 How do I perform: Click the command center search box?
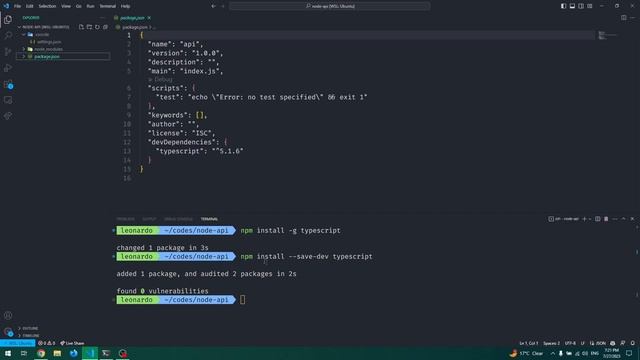(x=330, y=6)
